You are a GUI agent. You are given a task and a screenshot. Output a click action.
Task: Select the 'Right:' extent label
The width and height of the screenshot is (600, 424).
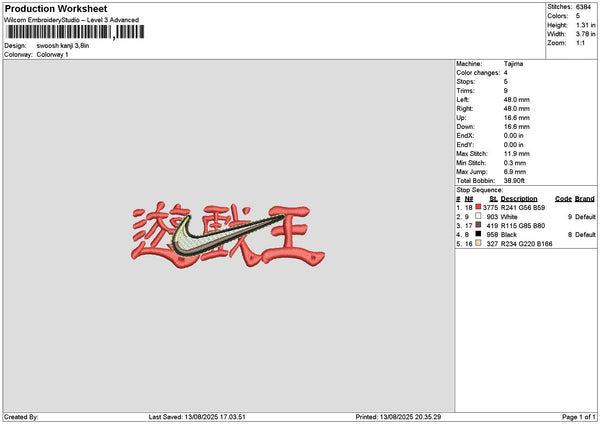[x=465, y=109]
